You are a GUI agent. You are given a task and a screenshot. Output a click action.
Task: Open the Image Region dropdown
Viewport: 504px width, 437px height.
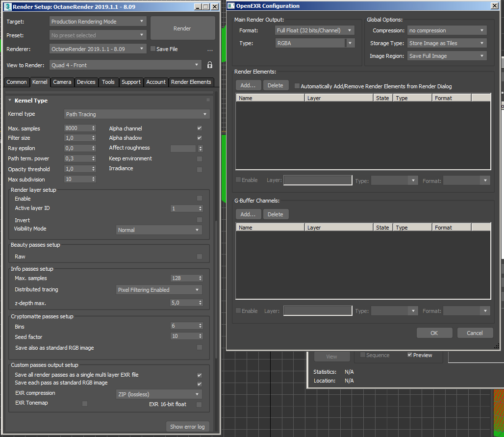[447, 56]
